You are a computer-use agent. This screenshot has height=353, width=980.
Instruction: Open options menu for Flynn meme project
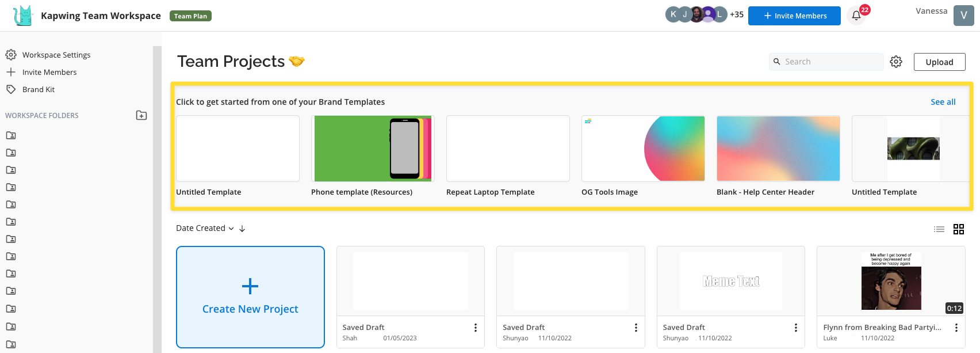956,328
